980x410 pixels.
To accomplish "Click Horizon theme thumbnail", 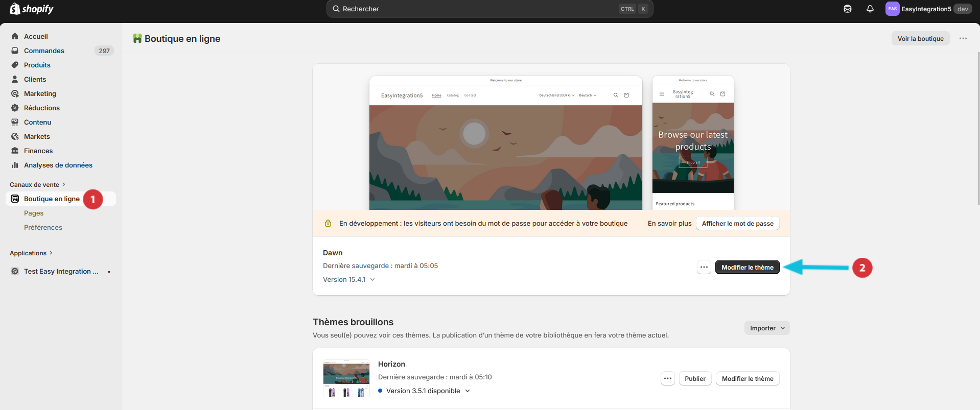I will tap(346, 378).
